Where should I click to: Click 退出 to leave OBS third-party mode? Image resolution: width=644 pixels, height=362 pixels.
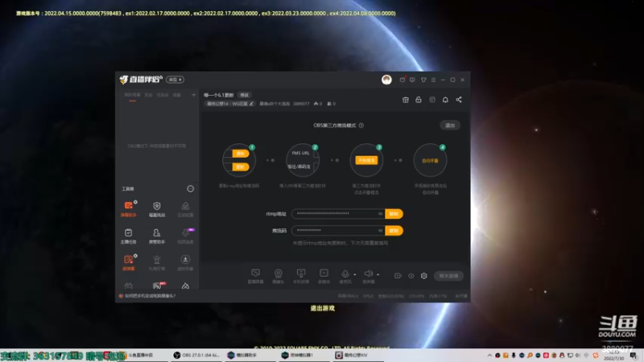point(450,125)
